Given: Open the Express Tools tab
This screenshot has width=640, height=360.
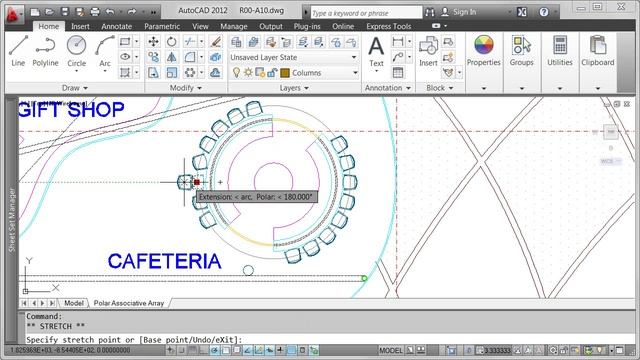Looking at the screenshot, I should [389, 26].
